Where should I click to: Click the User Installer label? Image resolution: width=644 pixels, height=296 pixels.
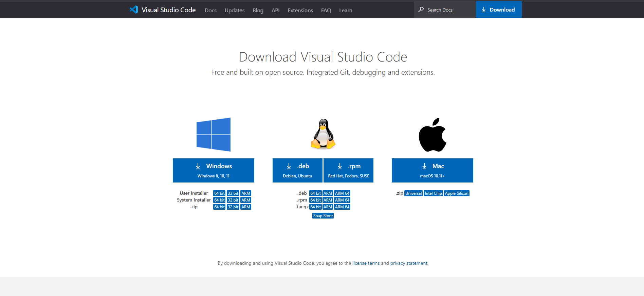click(x=194, y=193)
